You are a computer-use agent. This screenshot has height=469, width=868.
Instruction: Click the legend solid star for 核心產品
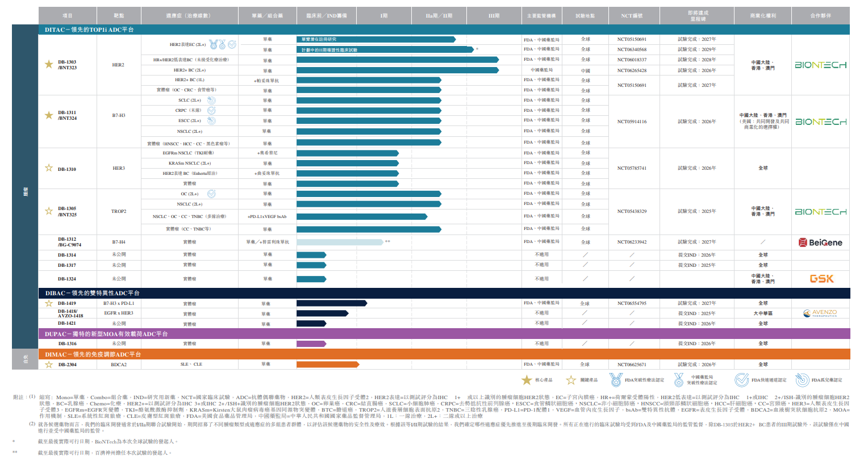click(527, 380)
